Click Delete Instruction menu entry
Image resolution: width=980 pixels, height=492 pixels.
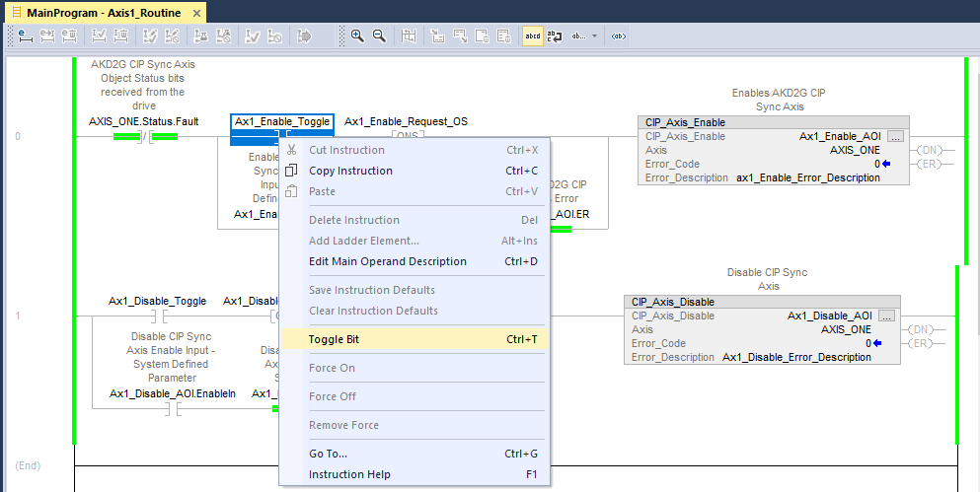415,220
